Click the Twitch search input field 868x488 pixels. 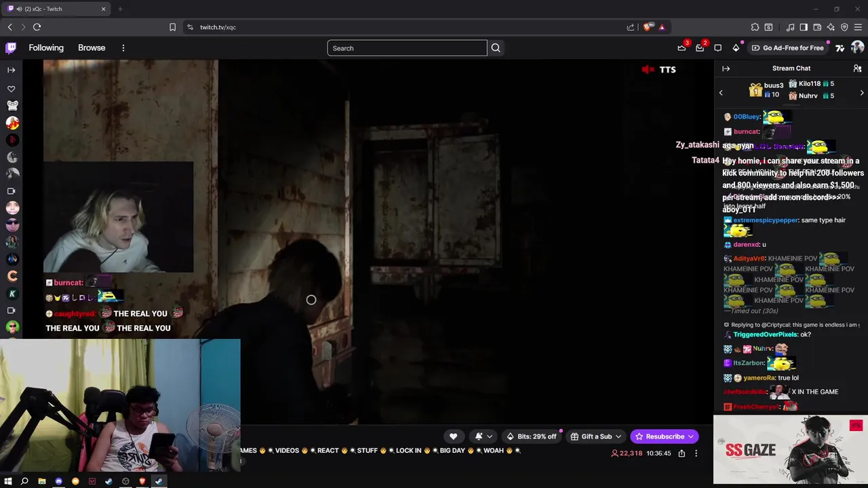(x=407, y=48)
